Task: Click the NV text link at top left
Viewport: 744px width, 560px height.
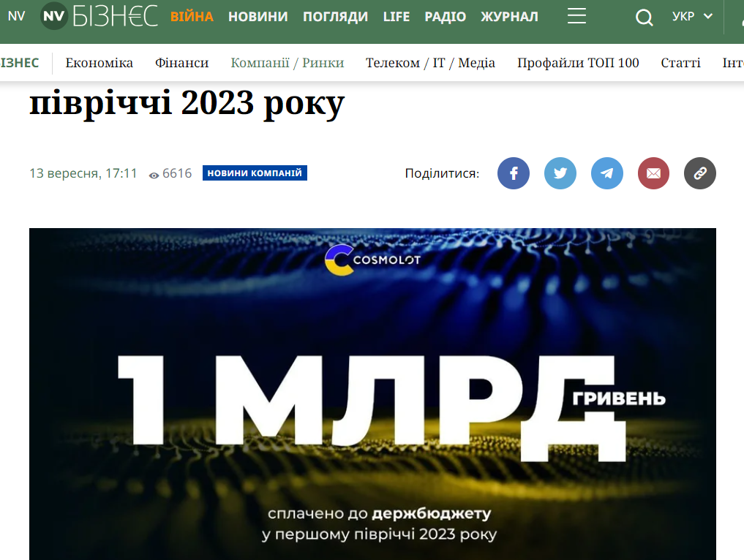Action: (x=17, y=16)
